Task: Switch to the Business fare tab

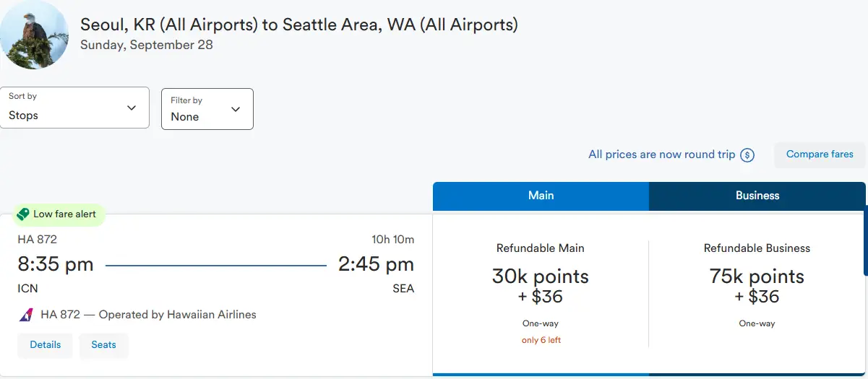Action: pyautogui.click(x=757, y=196)
